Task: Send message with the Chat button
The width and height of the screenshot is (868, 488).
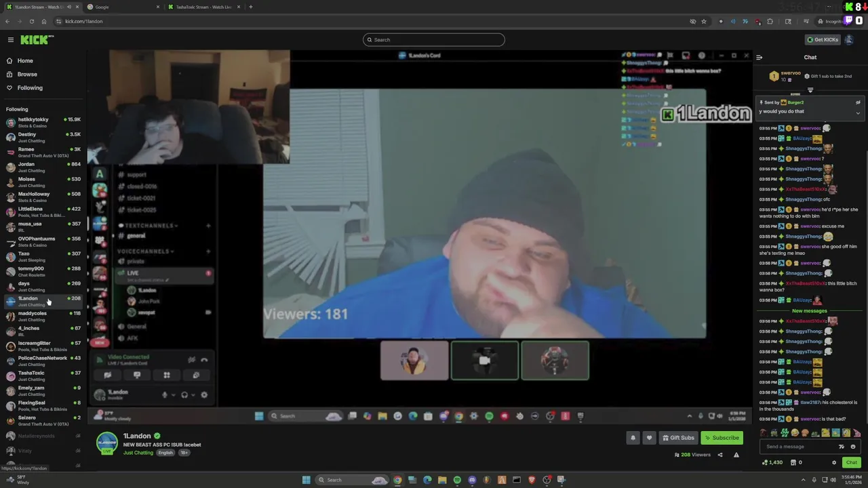Action: 851,463
